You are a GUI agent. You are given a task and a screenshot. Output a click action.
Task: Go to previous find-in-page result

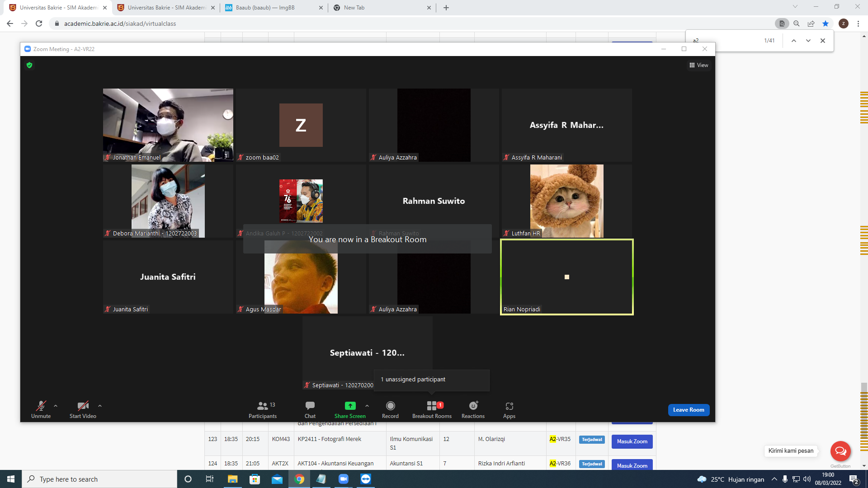pos(793,41)
